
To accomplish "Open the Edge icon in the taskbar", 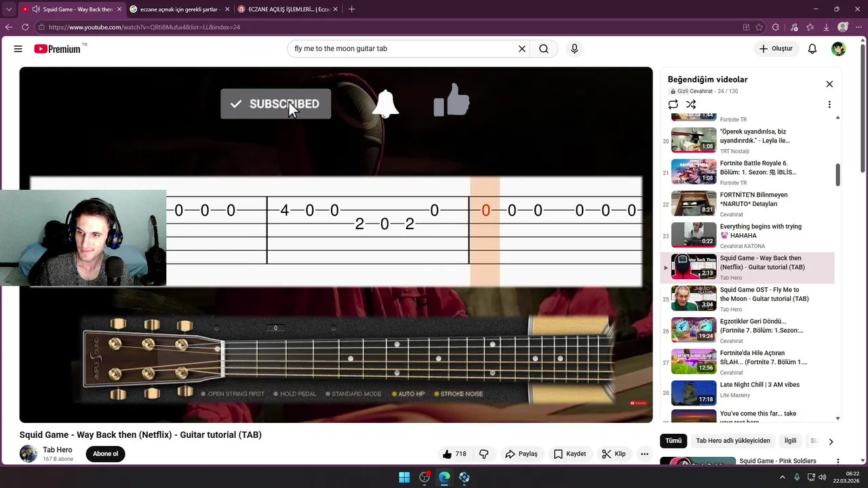I will pos(444,477).
